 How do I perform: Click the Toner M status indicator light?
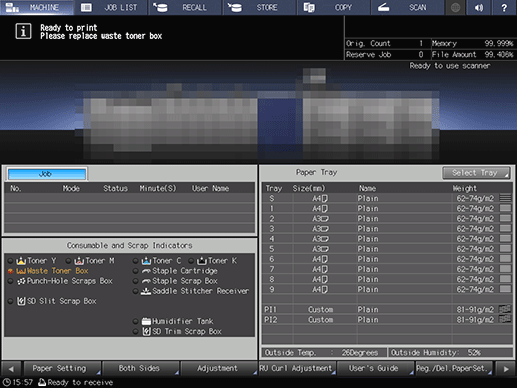coord(69,261)
